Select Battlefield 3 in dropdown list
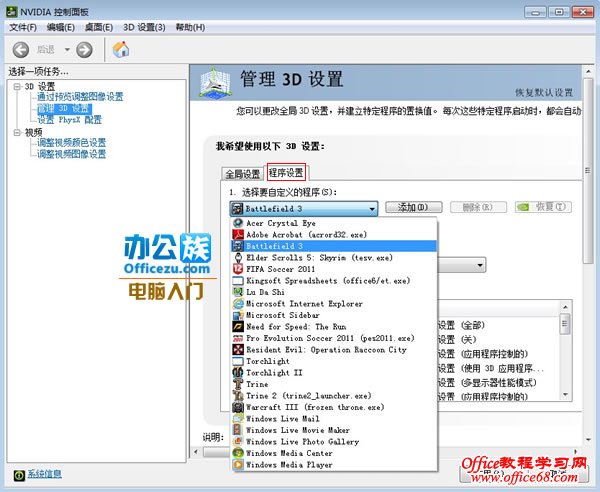 [334, 246]
